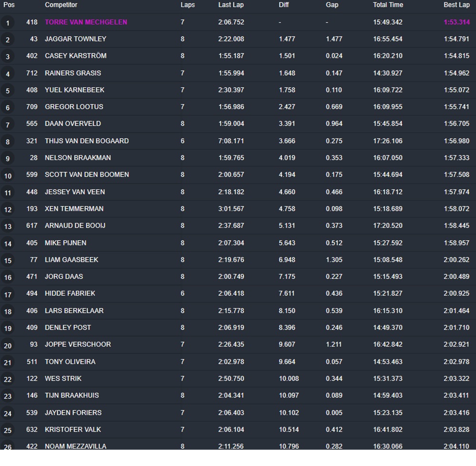Image resolution: width=476 pixels, height=466 pixels.
Task: Sort by the Competitor column header
Action: click(x=61, y=5)
